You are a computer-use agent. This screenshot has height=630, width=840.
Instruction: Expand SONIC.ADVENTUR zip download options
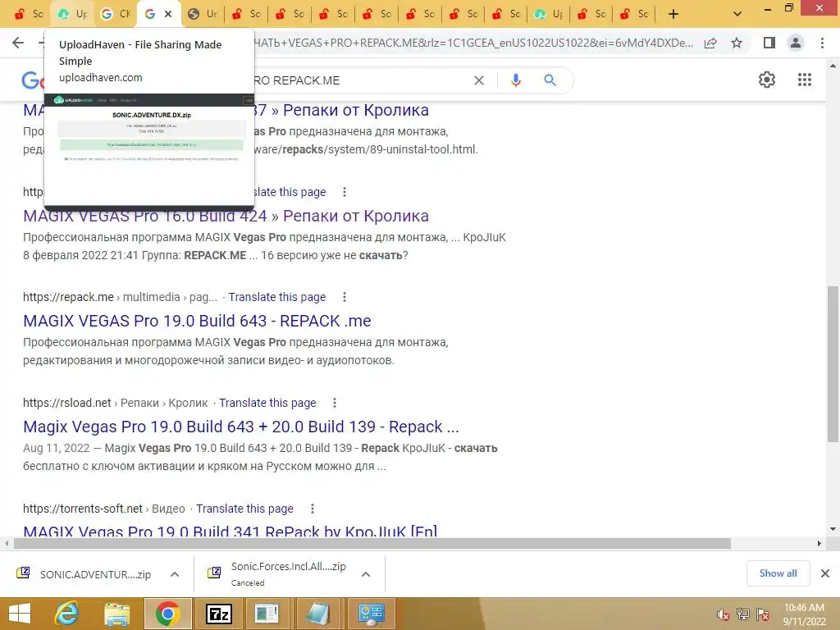click(175, 574)
